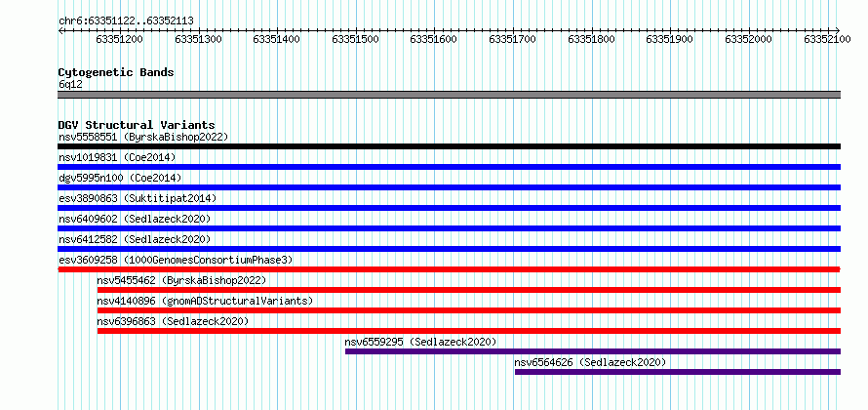This screenshot has width=868, height=410.
Task: Open variant esv3890863 (Suktitipat2014) label
Action: (138, 198)
